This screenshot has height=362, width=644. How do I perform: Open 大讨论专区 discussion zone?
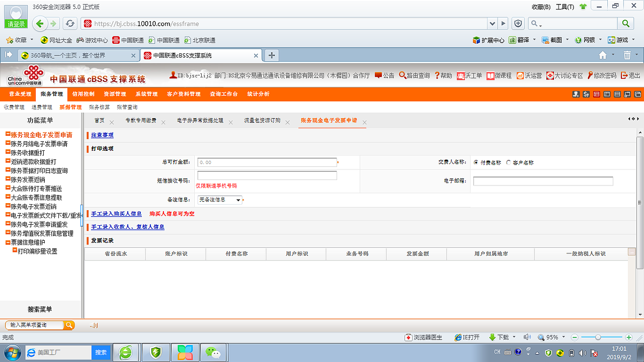(565, 75)
